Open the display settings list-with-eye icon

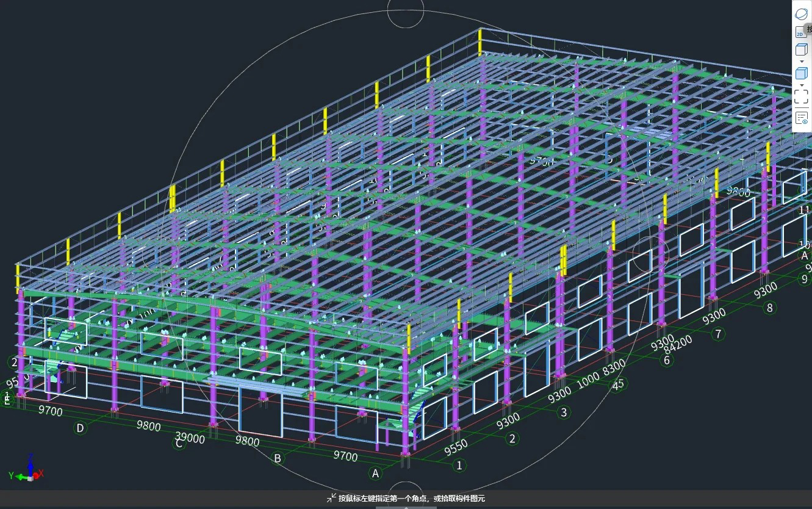click(801, 118)
